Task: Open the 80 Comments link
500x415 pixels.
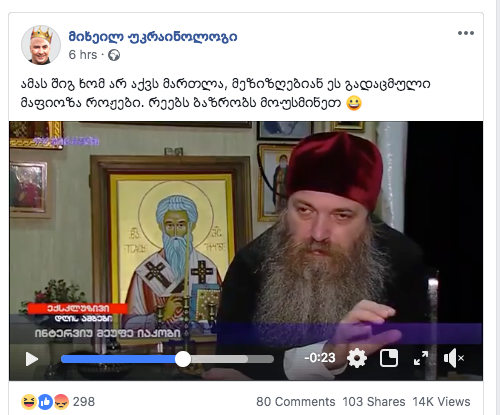Action: tap(296, 402)
